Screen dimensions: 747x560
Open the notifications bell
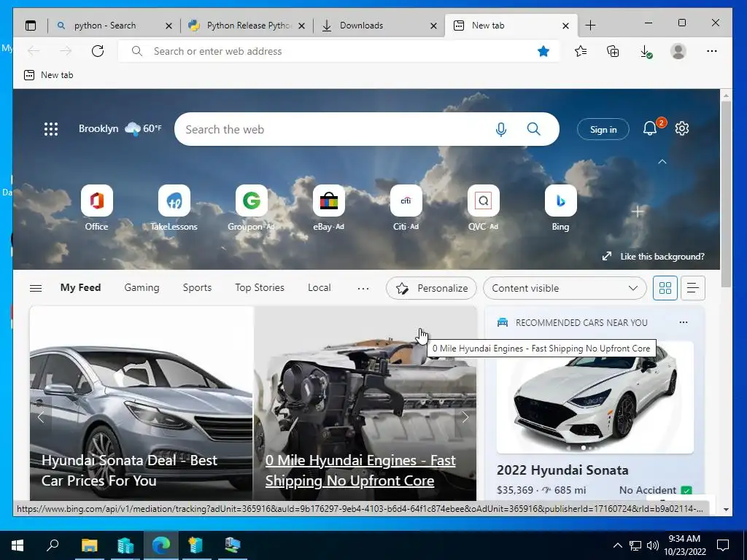pyautogui.click(x=650, y=128)
